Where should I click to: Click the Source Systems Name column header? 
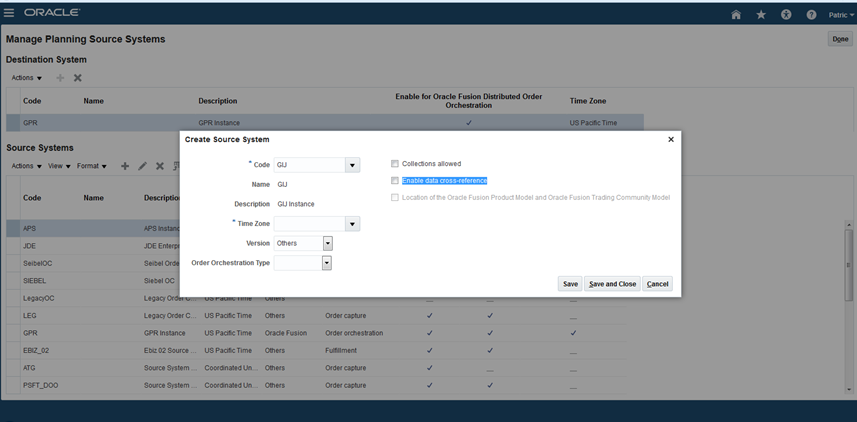pyautogui.click(x=93, y=198)
